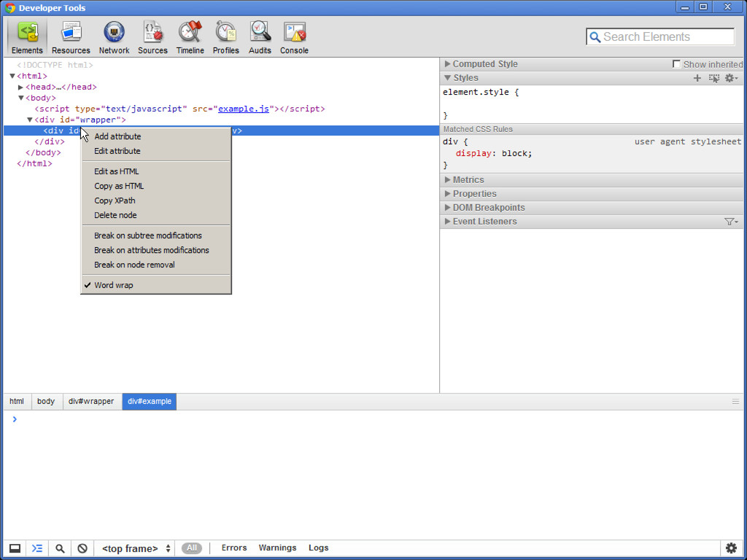Click the New Style Rule plus icon
Screen dimensions: 747x560
tap(697, 78)
